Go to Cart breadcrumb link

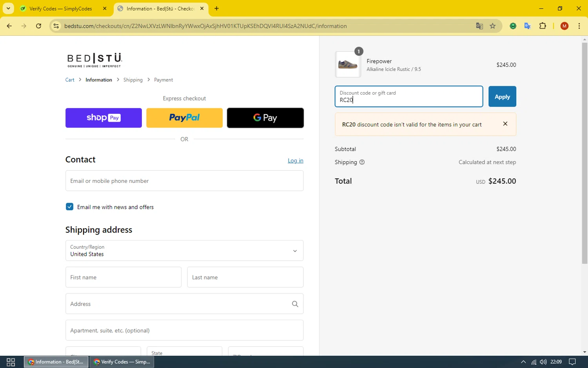(70, 80)
